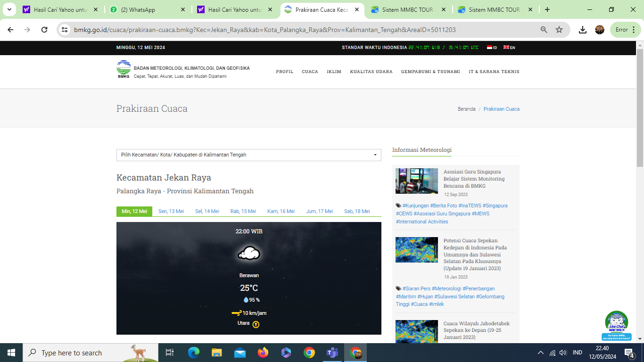Screen dimensions: 644x362
Task: Click IND input language indicator
Action: (x=577, y=353)
